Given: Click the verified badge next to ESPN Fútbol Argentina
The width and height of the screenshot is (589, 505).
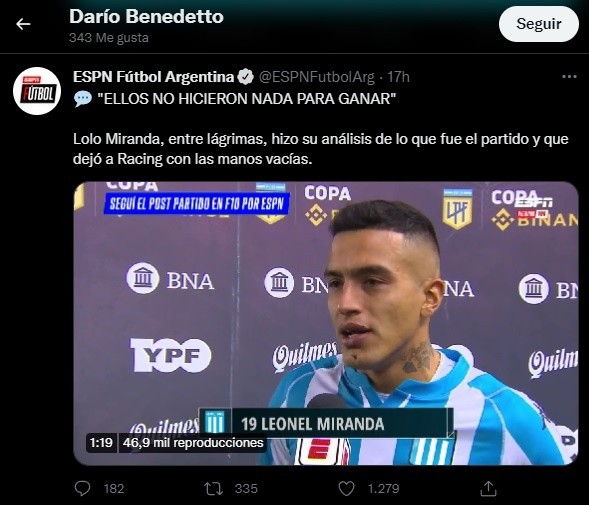Looking at the screenshot, I should (246, 77).
